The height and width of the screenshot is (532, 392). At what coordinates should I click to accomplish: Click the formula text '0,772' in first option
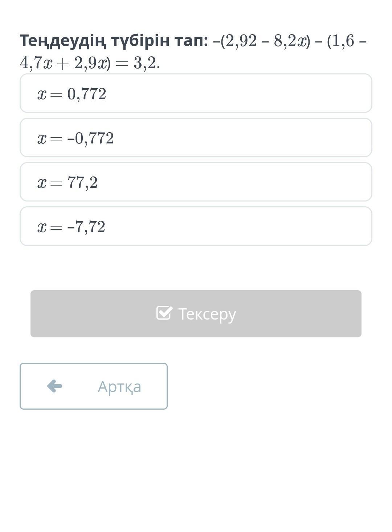click(x=87, y=94)
